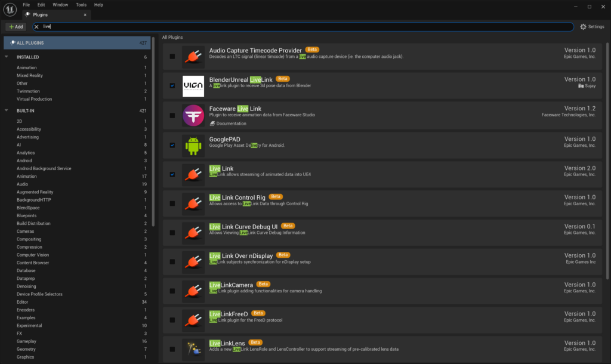This screenshot has height=364, width=611.
Task: Enable the LiveLinkFreeD checkbox
Action: click(x=172, y=320)
